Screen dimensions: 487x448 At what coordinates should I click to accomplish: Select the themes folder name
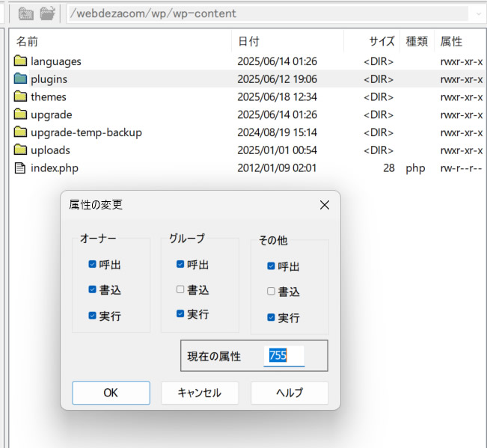tap(49, 97)
